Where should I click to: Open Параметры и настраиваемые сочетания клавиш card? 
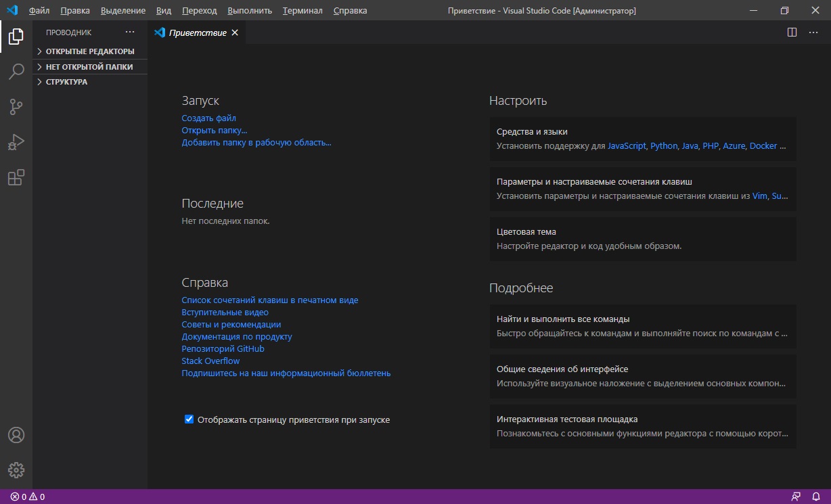(x=643, y=189)
